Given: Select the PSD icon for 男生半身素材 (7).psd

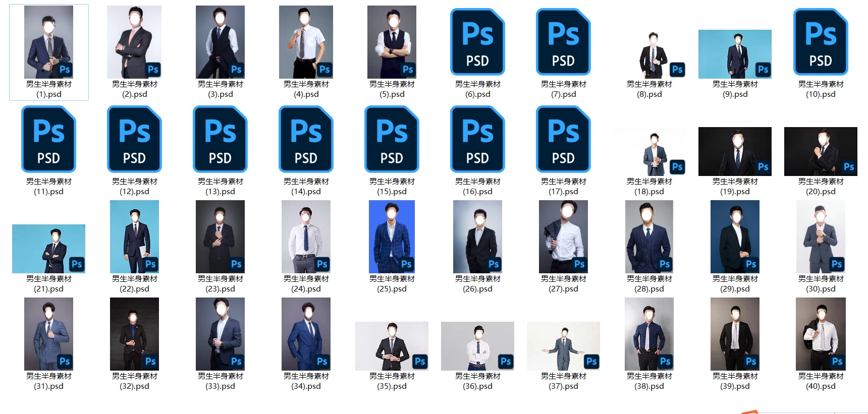Looking at the screenshot, I should pyautogui.click(x=563, y=42).
